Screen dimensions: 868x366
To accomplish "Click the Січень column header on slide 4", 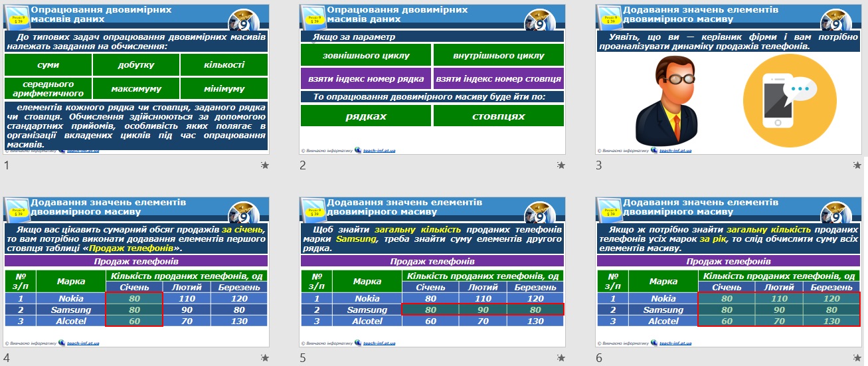I will 135,287.
